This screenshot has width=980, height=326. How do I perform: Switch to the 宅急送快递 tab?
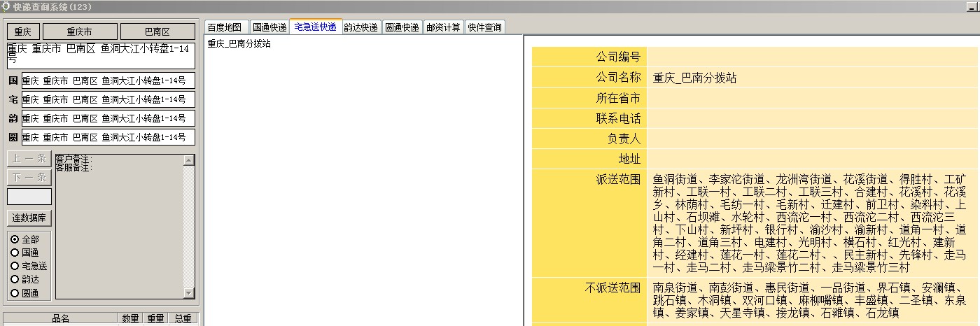316,27
